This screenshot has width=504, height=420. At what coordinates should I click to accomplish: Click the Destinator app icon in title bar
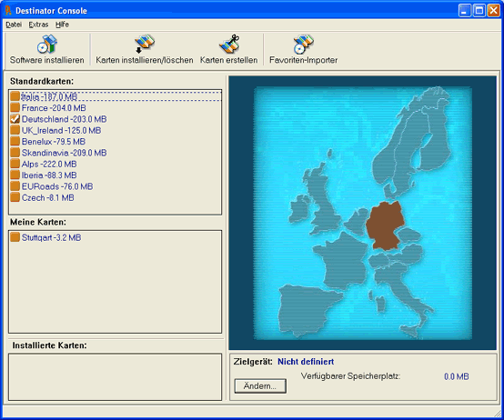click(x=9, y=11)
